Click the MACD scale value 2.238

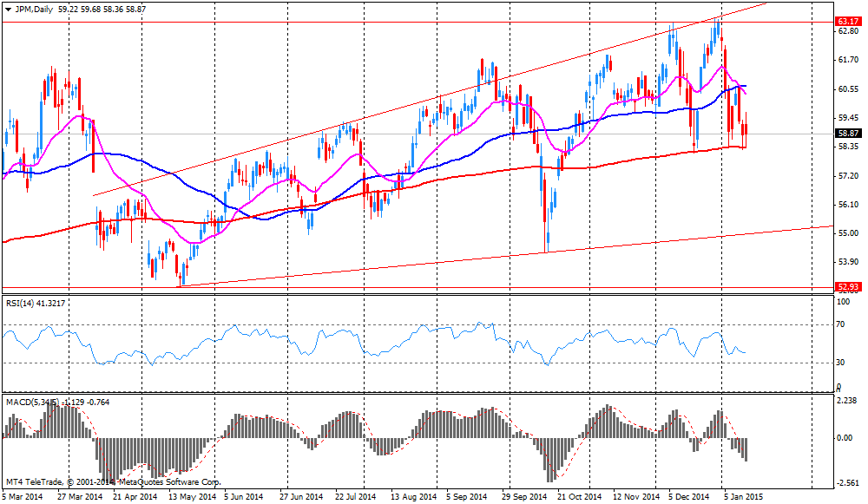click(x=847, y=401)
